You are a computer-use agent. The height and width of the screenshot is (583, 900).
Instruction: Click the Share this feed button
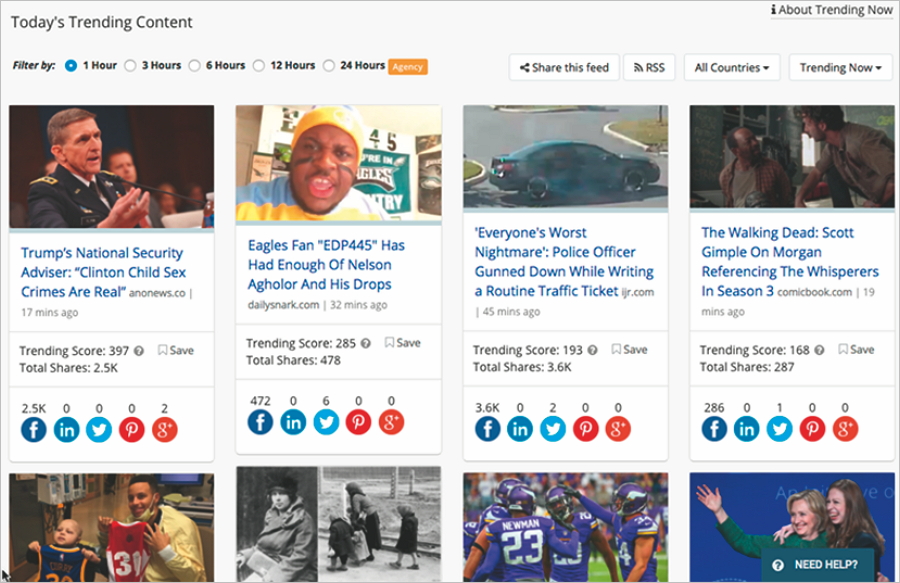point(564,67)
